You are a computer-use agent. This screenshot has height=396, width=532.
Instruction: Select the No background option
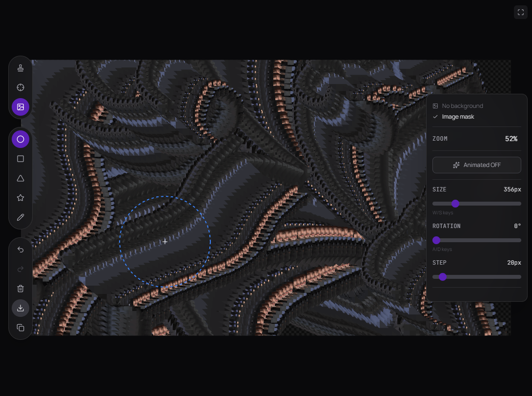pos(462,106)
